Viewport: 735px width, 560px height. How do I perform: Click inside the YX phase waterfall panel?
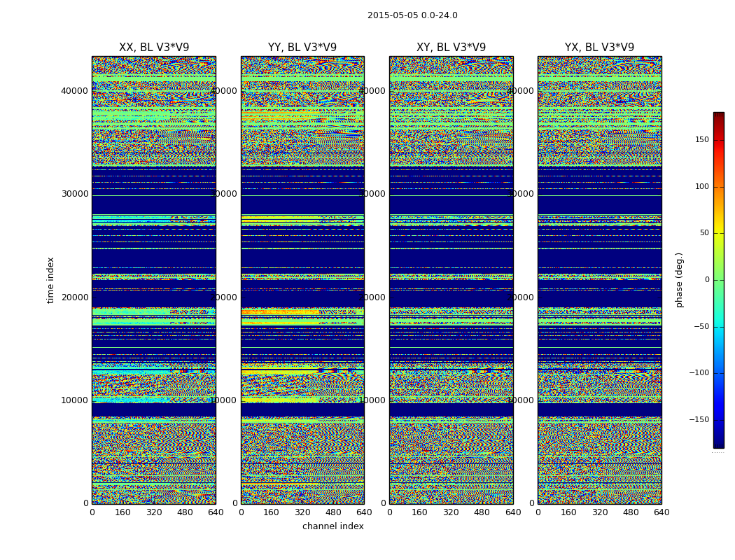click(x=599, y=280)
